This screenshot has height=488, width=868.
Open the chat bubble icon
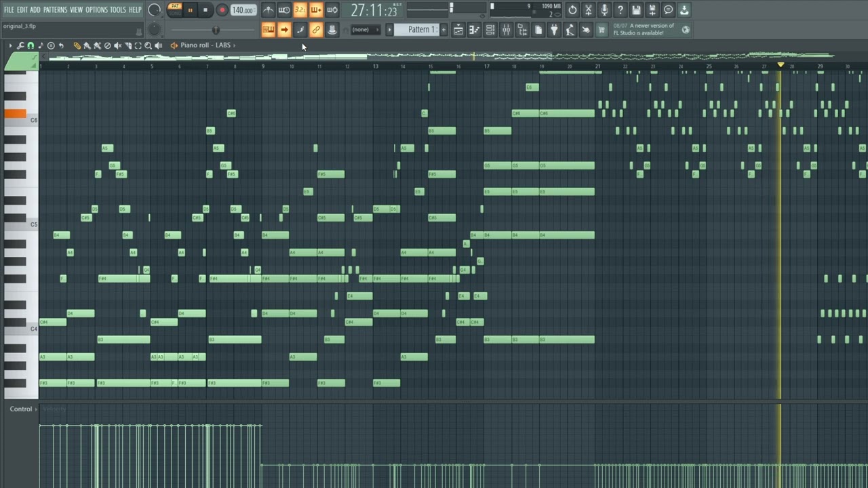click(x=668, y=10)
